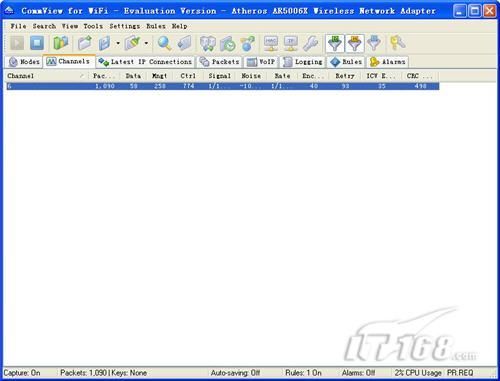Viewport: 500px width, 381px height.
Task: Click "Auto-saving: Off" status entry
Action: tap(235, 373)
